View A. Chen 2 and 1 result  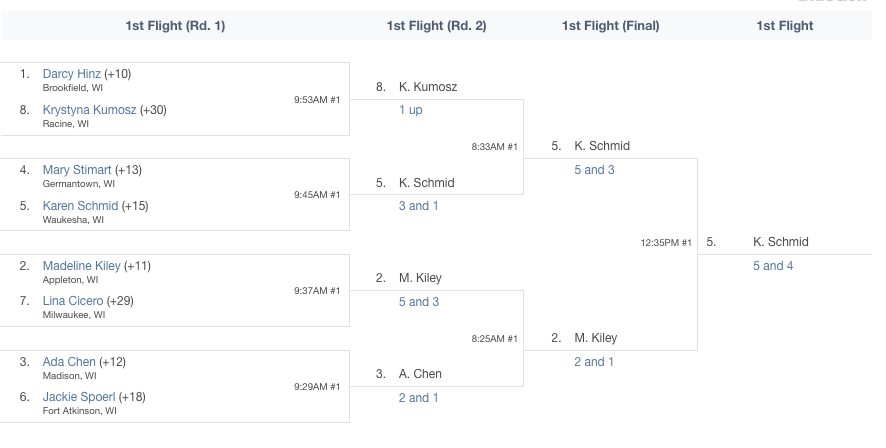coord(419,398)
